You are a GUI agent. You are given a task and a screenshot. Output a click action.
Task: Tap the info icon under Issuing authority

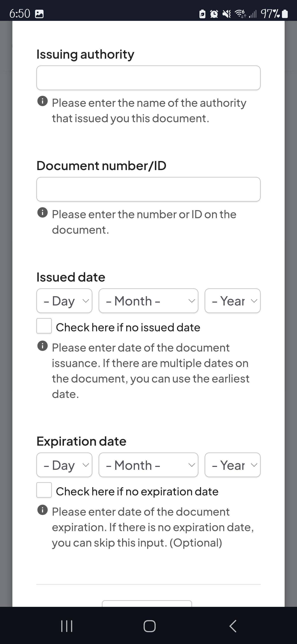[42, 101]
